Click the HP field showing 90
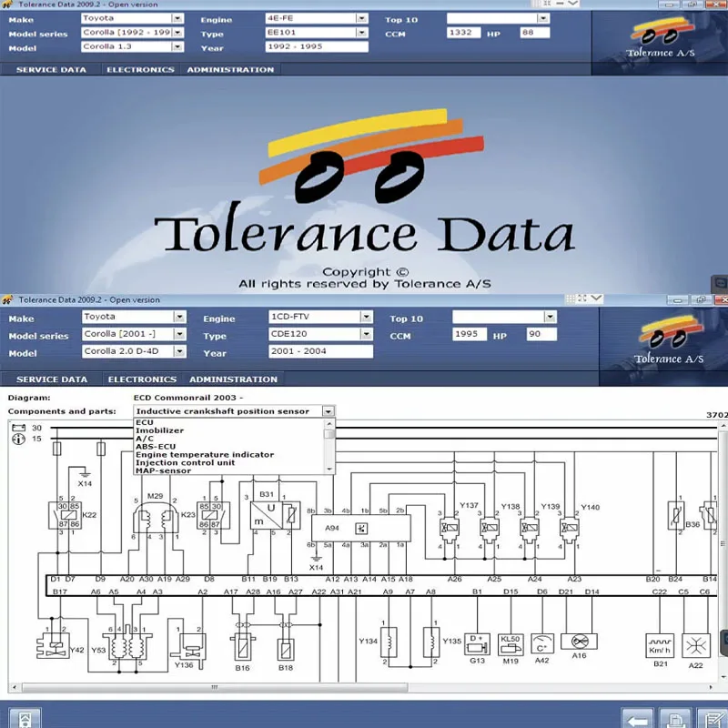Viewport: 728px width, 728px height. pyautogui.click(x=541, y=334)
